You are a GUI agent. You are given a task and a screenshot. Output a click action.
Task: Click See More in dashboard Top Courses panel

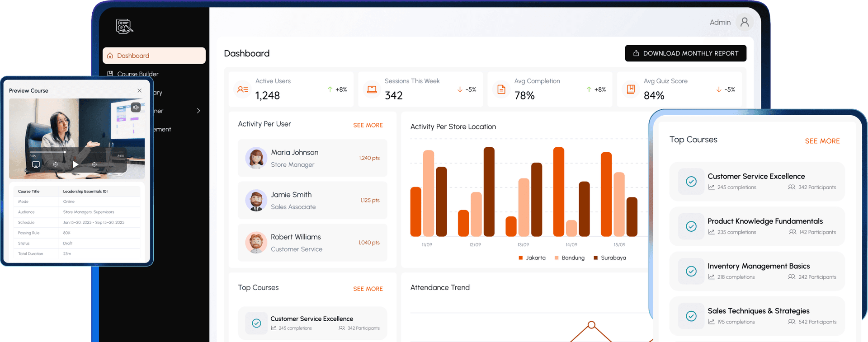pyautogui.click(x=368, y=289)
